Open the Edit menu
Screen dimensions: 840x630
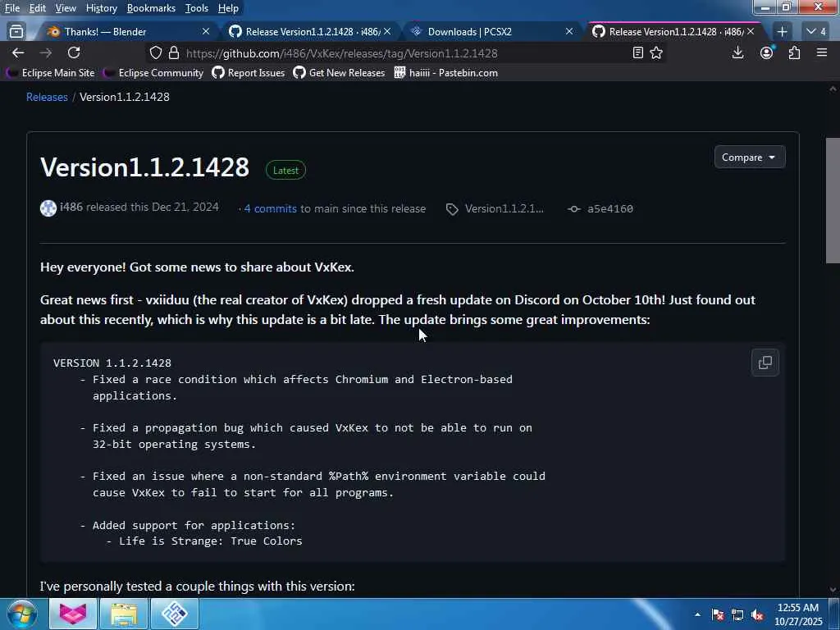[38, 8]
